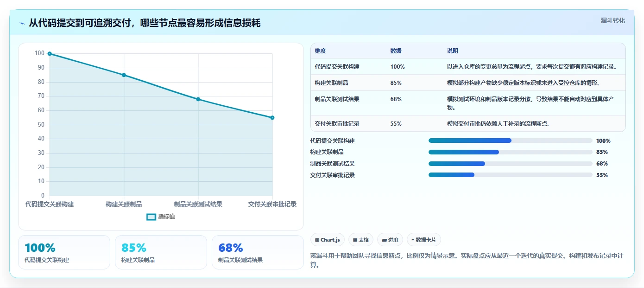Click the 数据卡片 chip
Image resolution: width=644 pixels, height=288 pixels.
pos(424,240)
